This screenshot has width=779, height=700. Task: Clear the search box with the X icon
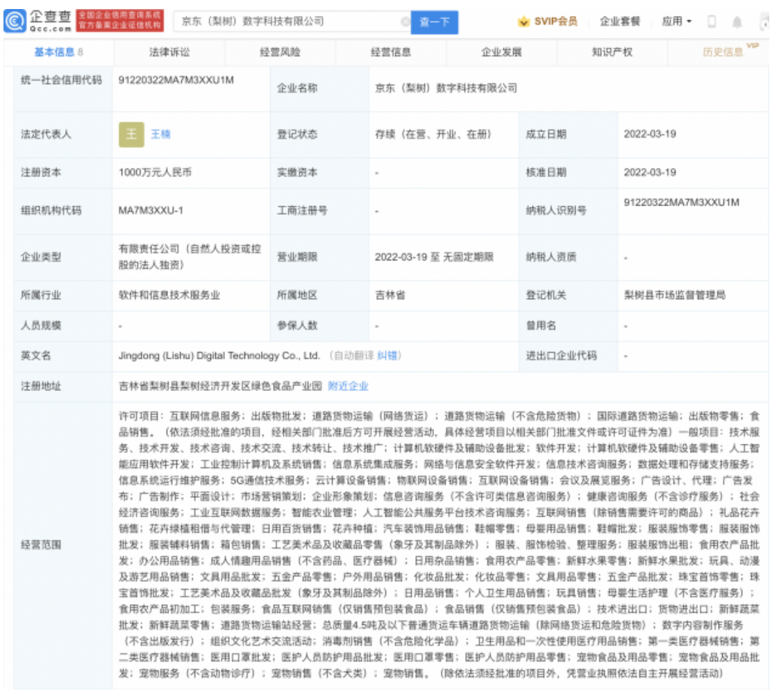click(x=405, y=22)
